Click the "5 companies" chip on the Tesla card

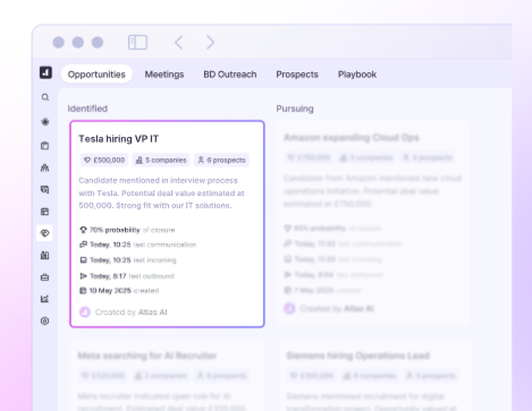(161, 160)
